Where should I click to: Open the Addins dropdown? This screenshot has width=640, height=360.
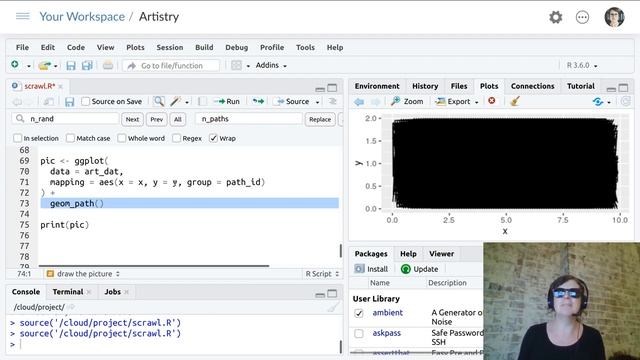pyautogui.click(x=271, y=65)
